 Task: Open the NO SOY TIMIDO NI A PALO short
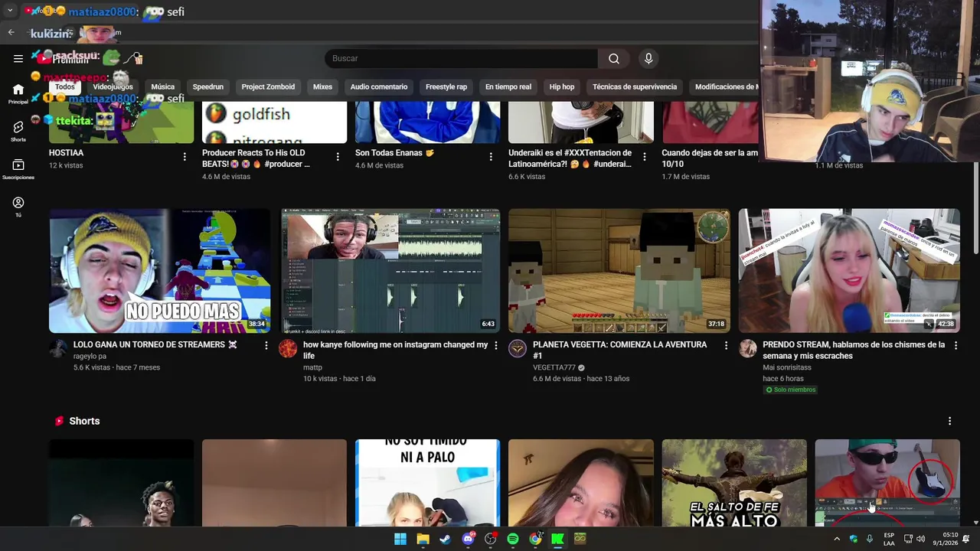coord(427,483)
